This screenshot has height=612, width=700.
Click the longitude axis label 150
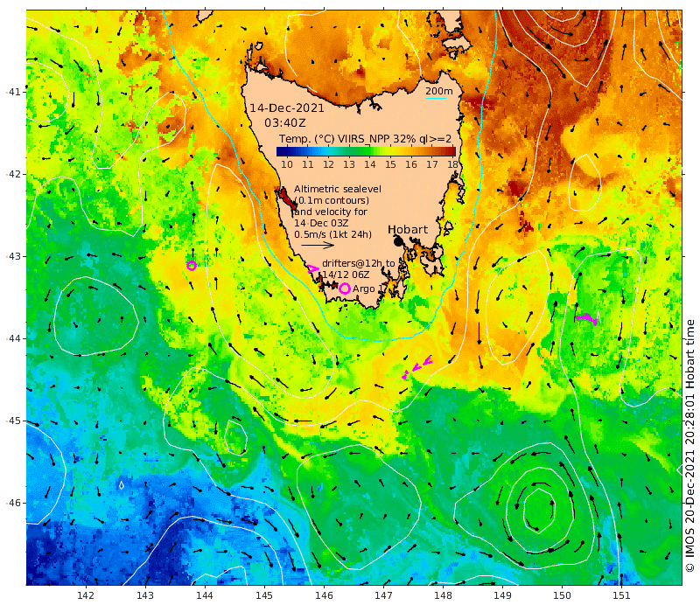(562, 595)
